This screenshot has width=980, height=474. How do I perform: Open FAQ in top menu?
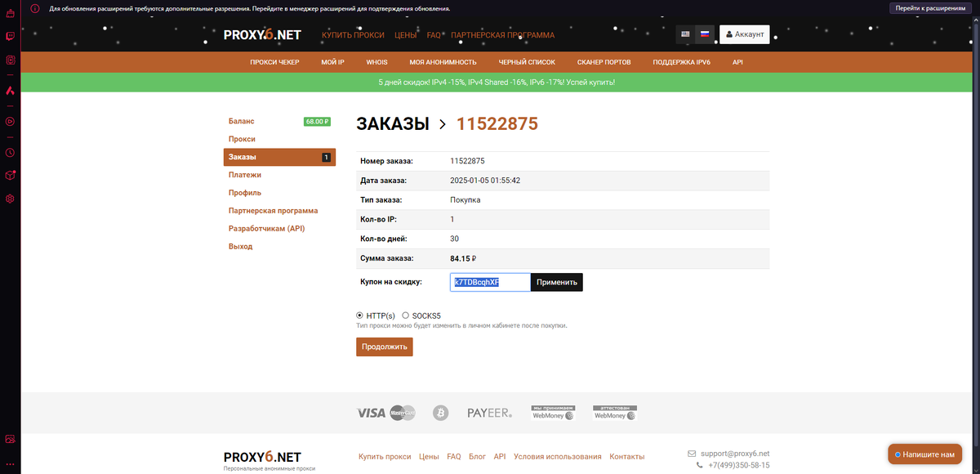pos(434,35)
